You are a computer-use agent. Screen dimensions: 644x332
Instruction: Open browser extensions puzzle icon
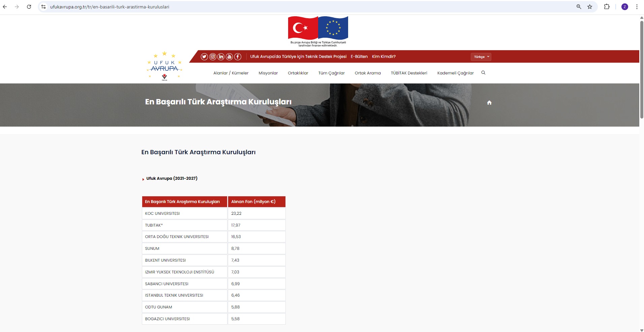click(607, 7)
